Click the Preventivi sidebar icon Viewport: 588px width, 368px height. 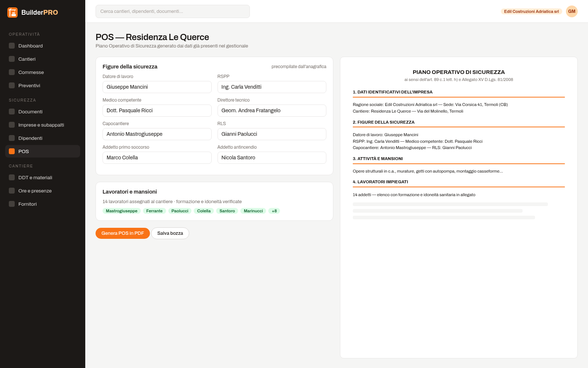tap(12, 85)
